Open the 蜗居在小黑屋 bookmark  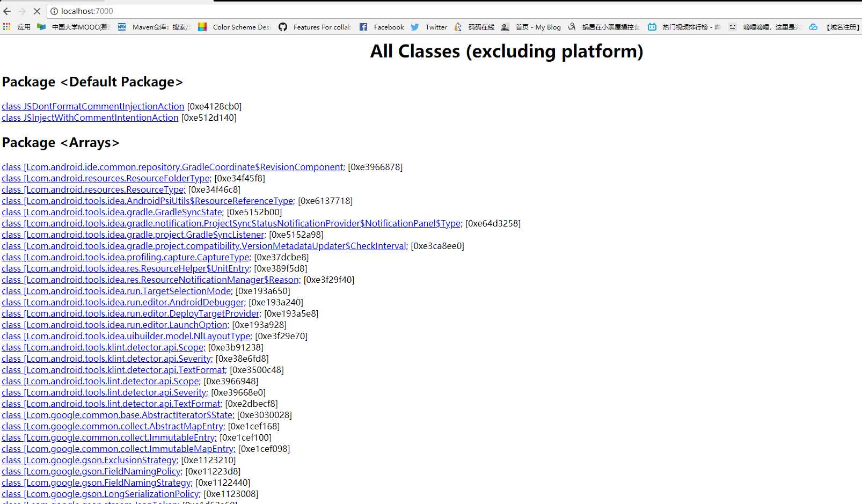pyautogui.click(x=604, y=27)
